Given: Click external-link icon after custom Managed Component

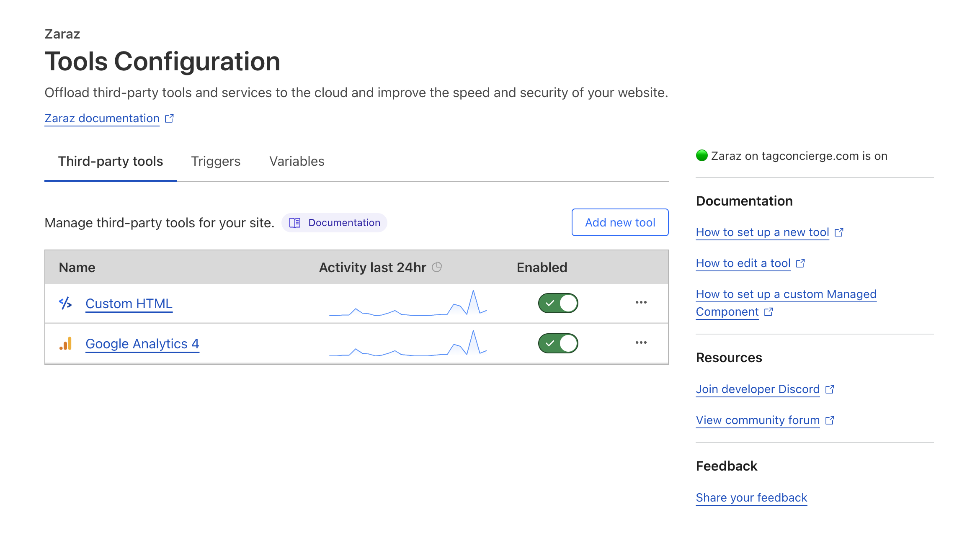Looking at the screenshot, I should (x=769, y=312).
